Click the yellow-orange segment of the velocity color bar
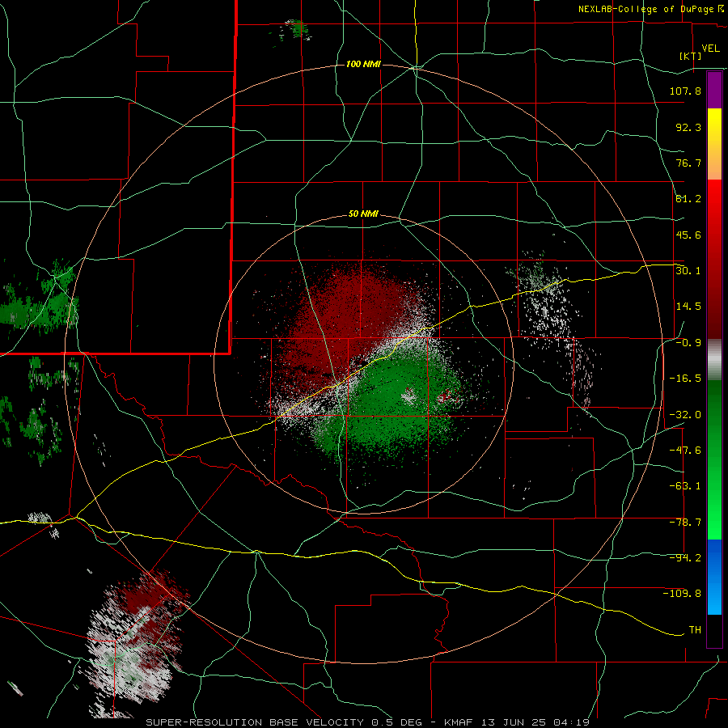The height and width of the screenshot is (728, 728). pyautogui.click(x=714, y=144)
